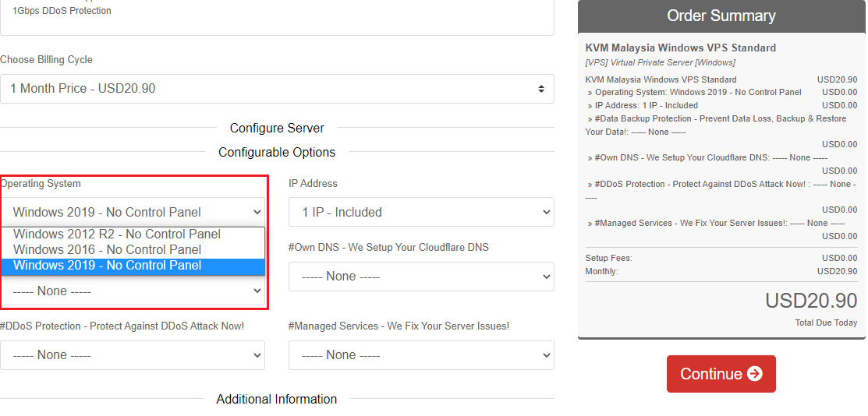The width and height of the screenshot is (868, 416).
Task: Click the Additional Information heading
Action: [x=277, y=400]
